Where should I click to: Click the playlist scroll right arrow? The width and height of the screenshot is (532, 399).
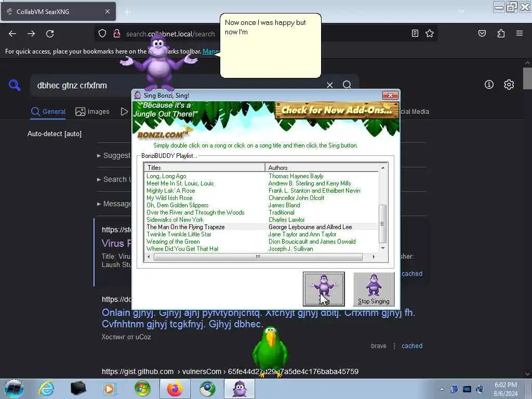pyautogui.click(x=374, y=257)
